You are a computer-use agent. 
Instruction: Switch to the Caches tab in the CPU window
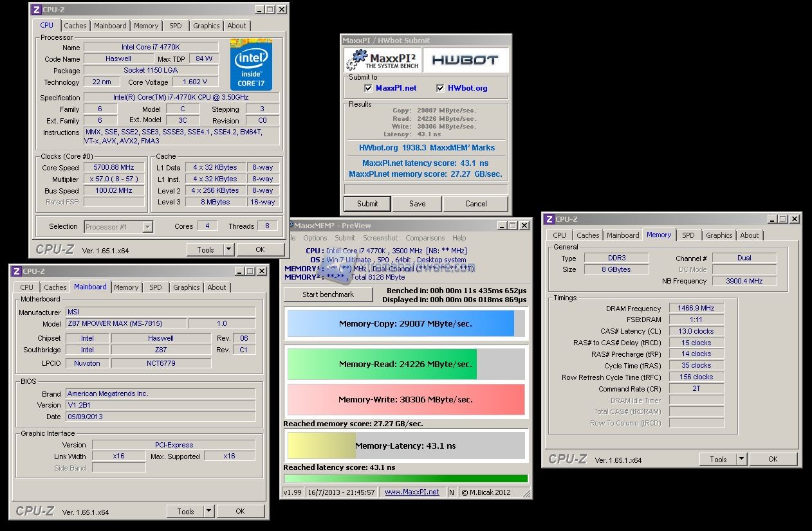75,26
